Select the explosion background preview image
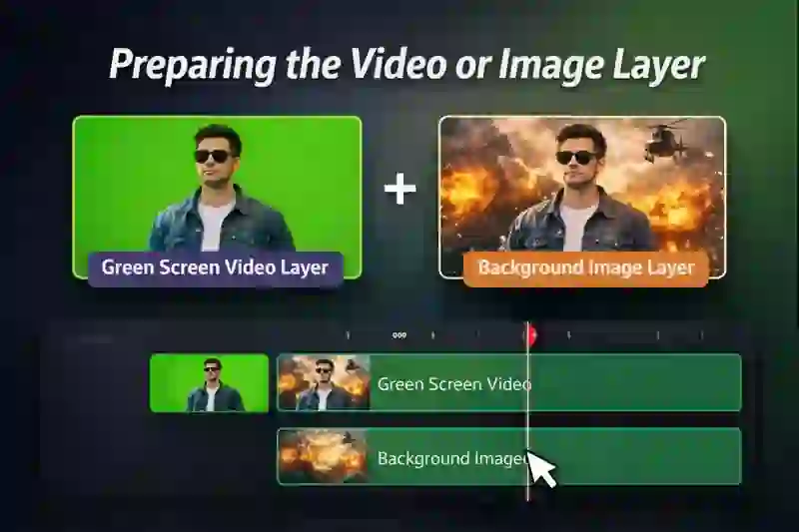 (x=582, y=197)
